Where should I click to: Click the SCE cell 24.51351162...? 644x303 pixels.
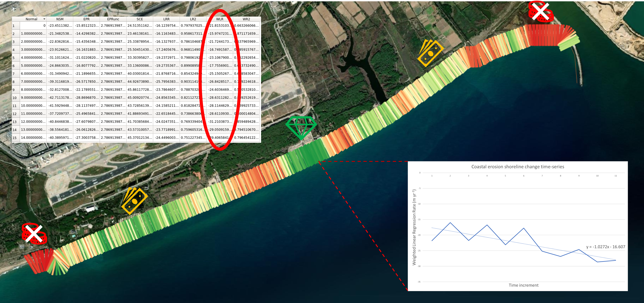point(140,26)
